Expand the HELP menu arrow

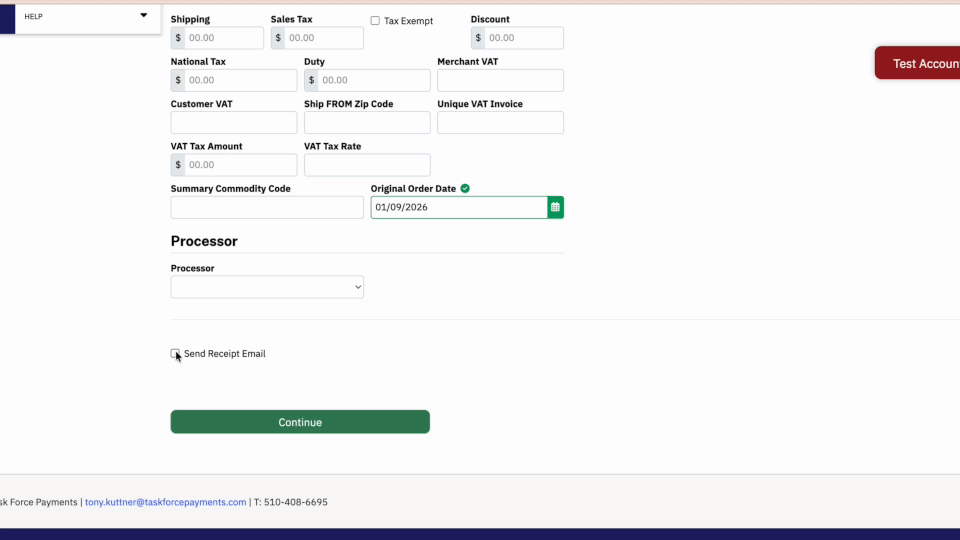tap(143, 15)
